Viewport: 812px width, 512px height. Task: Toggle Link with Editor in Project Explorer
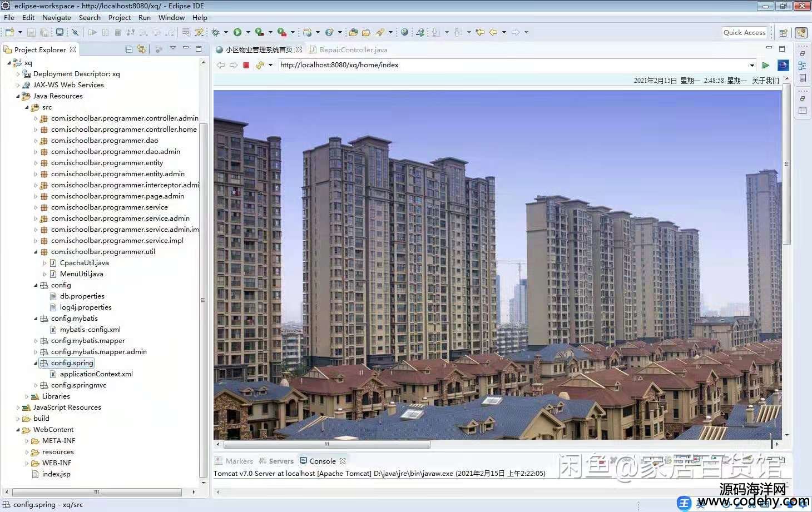[x=141, y=49]
